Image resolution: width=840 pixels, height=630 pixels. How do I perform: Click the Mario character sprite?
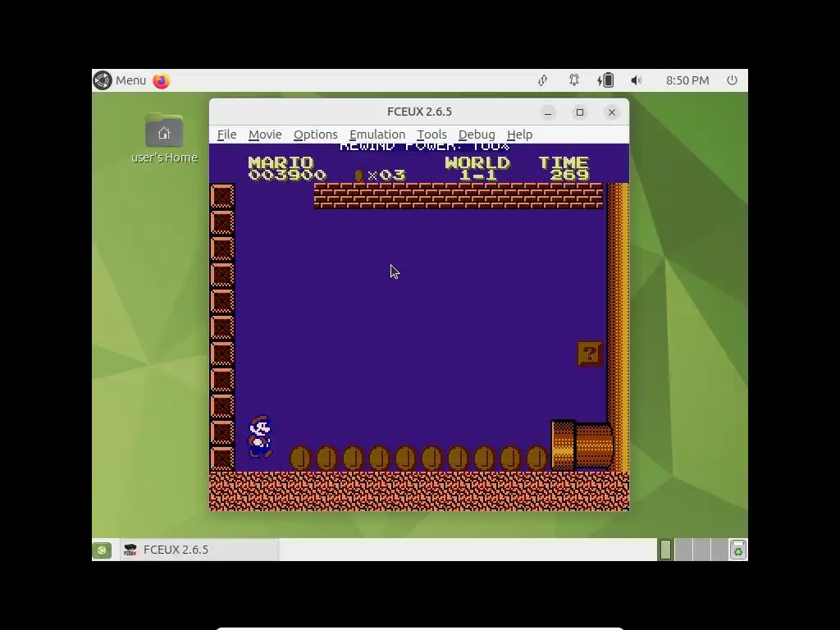click(x=260, y=436)
